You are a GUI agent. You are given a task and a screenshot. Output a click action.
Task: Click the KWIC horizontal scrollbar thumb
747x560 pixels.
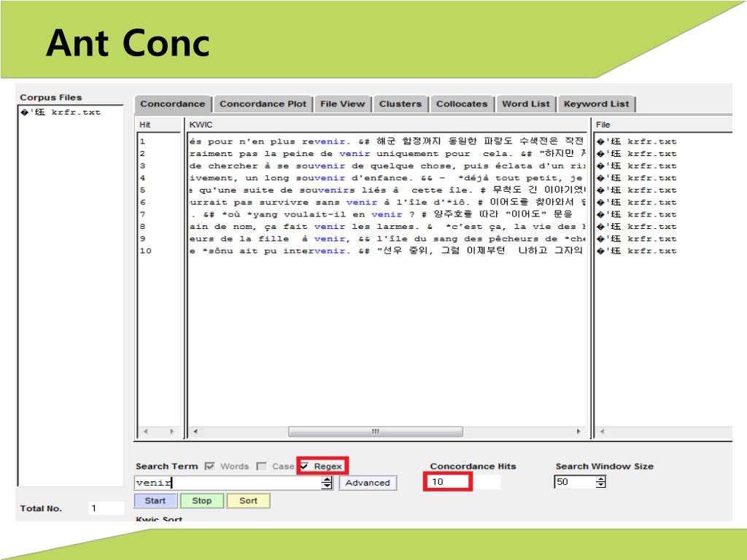[x=376, y=432]
